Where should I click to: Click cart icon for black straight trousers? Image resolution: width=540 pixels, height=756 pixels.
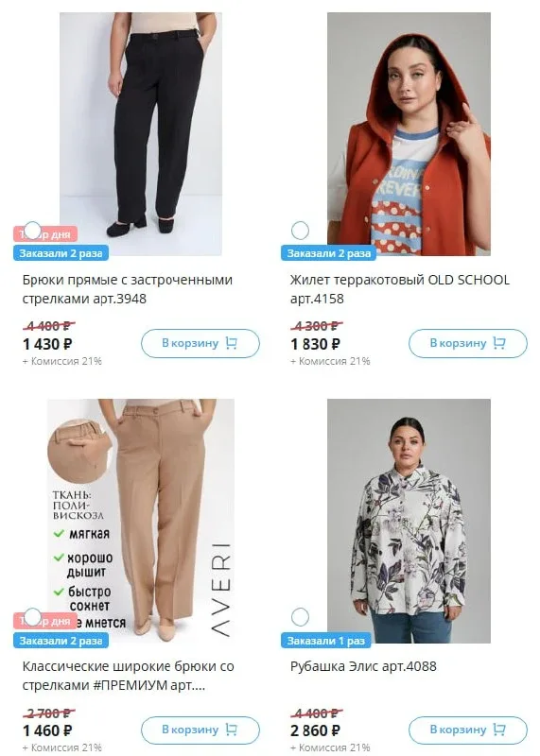[x=231, y=343]
